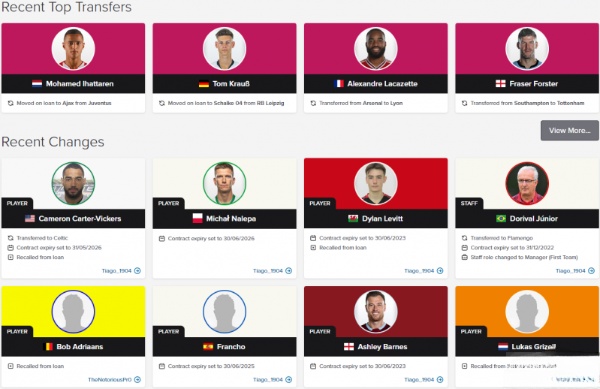Open Dorival Júnior's staff portrait
Image resolution: width=600 pixels, height=389 pixels.
click(527, 184)
